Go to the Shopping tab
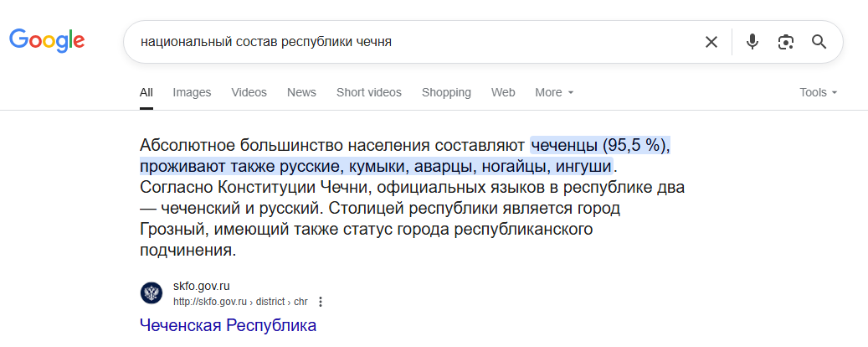Viewport: 868px width, 347px height. 446,92
